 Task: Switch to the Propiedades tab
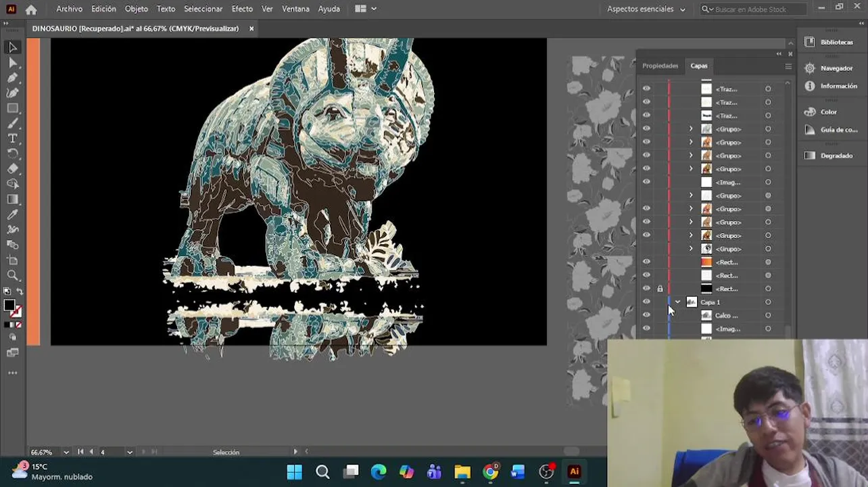click(x=660, y=66)
